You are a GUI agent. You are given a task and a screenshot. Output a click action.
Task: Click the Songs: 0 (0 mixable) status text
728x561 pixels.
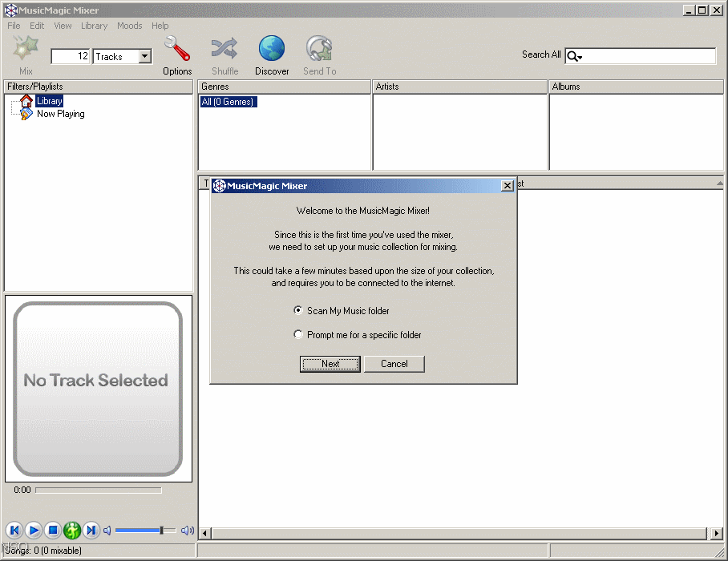tap(43, 551)
